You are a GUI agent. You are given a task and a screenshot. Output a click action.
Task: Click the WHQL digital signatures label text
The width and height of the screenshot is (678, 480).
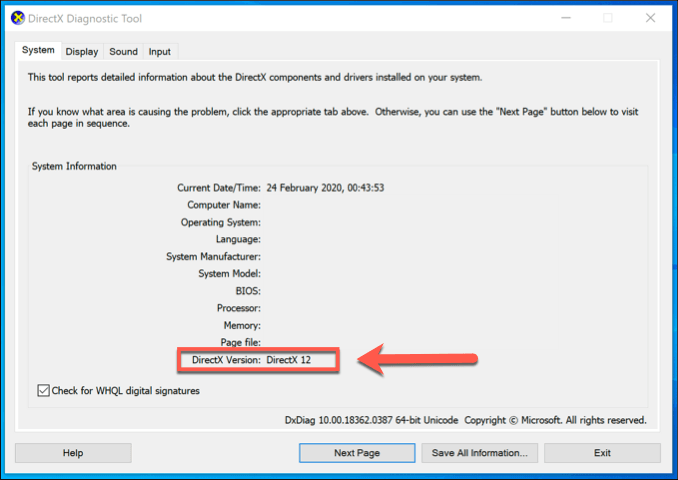[125, 390]
